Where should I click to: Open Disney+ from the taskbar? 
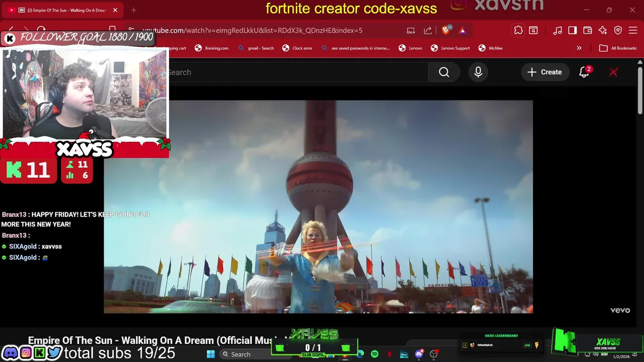(404, 354)
